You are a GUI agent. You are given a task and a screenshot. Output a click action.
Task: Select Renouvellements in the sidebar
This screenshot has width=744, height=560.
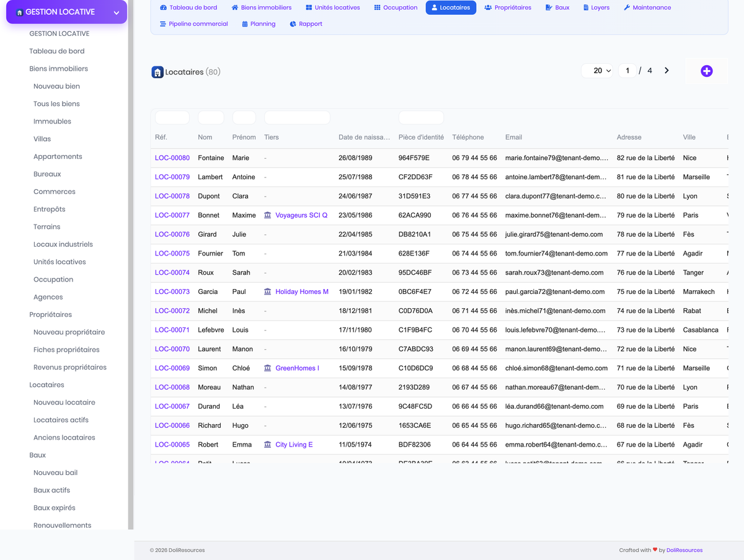point(62,525)
